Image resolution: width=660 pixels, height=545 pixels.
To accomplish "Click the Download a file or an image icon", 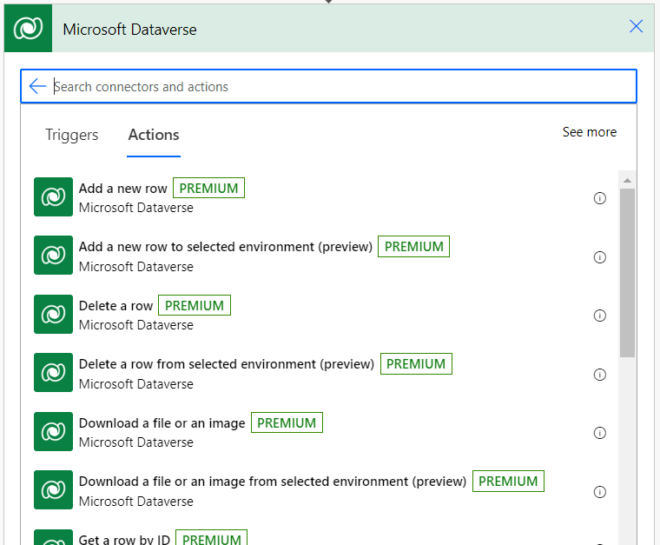I will (x=53, y=431).
